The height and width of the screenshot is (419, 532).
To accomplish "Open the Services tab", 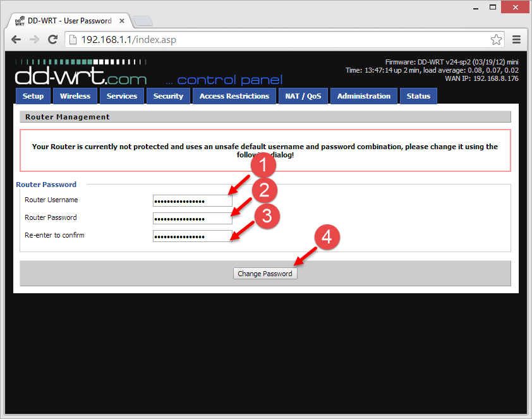I will coord(122,96).
